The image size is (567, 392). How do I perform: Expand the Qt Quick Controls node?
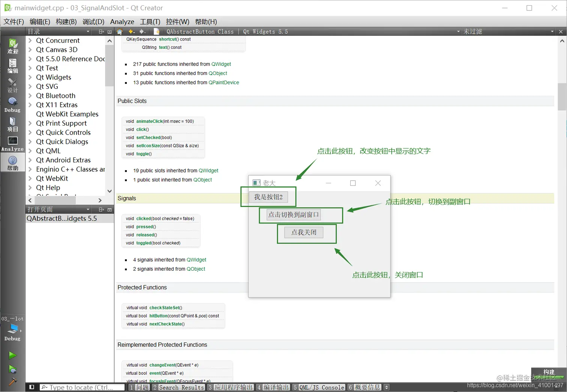30,132
